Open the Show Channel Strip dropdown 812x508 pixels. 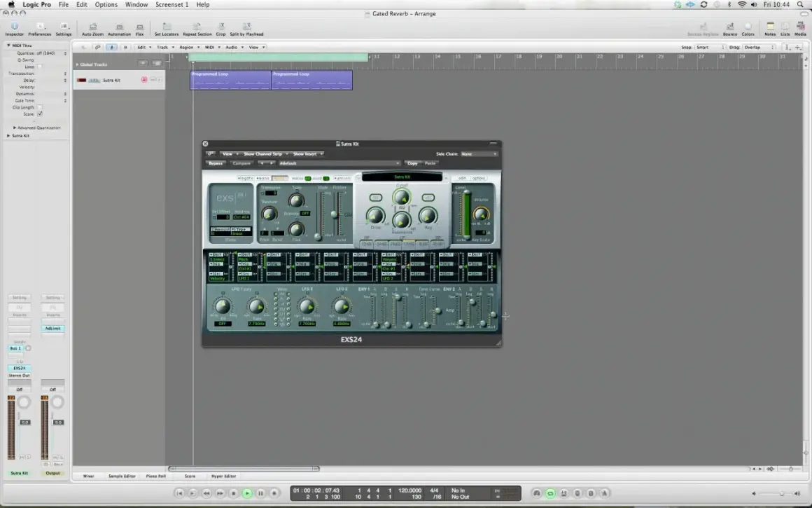265,154
